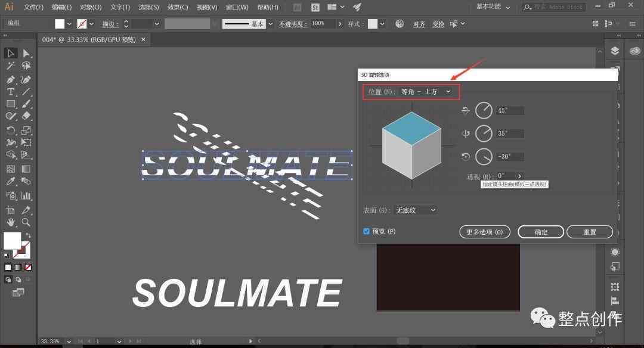The width and height of the screenshot is (644, 348).
Task: Select the Shaper/Pencil tool
Action: [11, 116]
